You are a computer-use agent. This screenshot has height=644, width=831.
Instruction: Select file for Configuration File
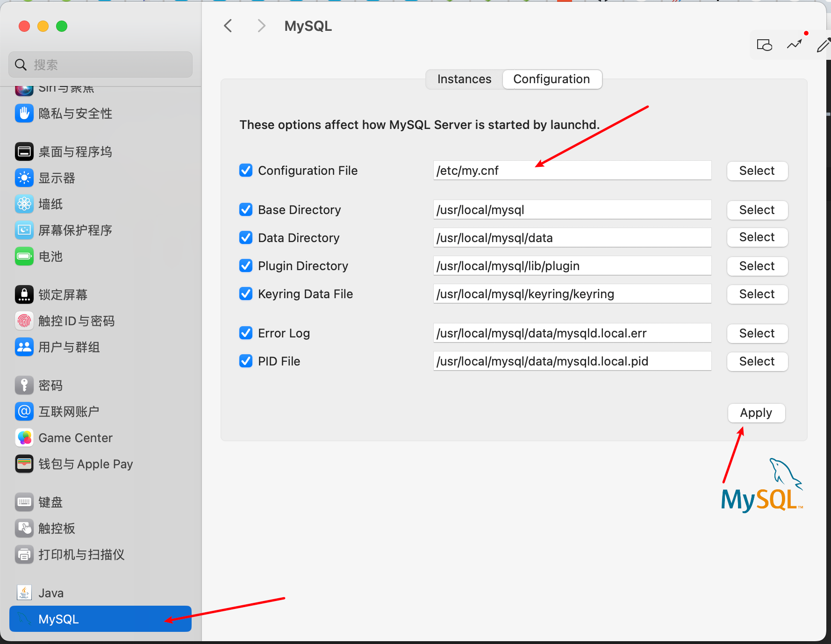(x=757, y=171)
